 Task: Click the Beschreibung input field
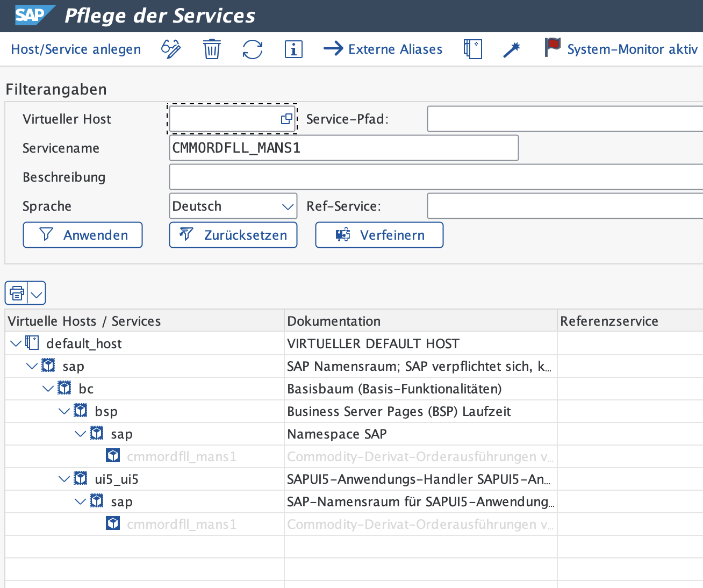click(x=436, y=177)
